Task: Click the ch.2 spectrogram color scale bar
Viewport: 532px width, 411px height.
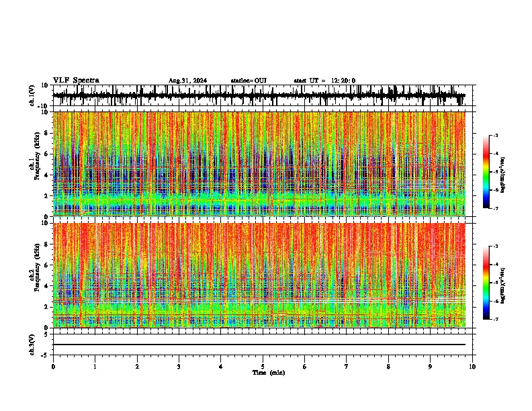Action: (x=486, y=283)
